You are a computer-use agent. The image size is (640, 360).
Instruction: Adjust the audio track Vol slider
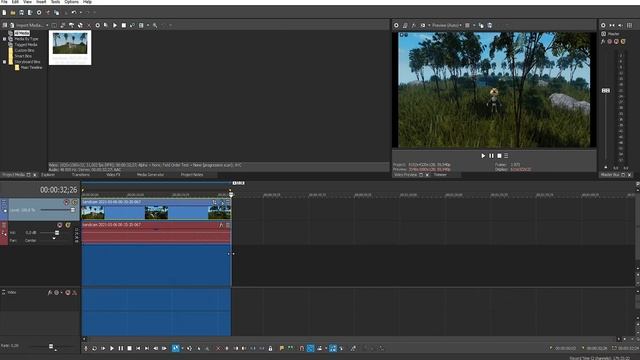pyautogui.click(x=57, y=233)
